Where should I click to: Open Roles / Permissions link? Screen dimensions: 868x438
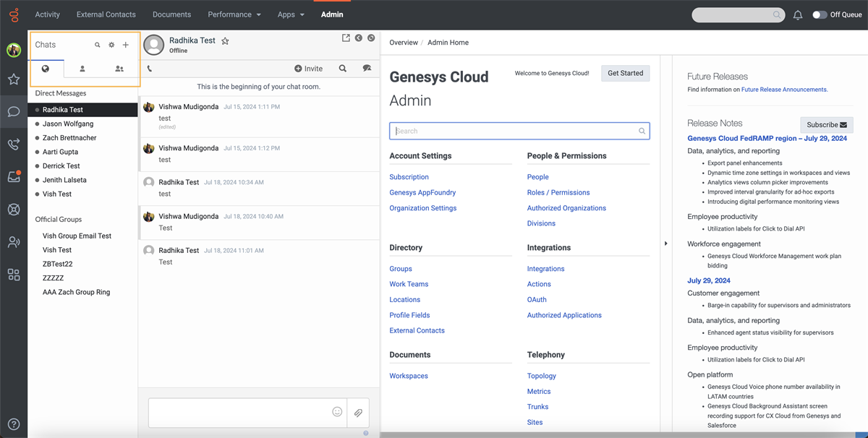[x=558, y=192]
